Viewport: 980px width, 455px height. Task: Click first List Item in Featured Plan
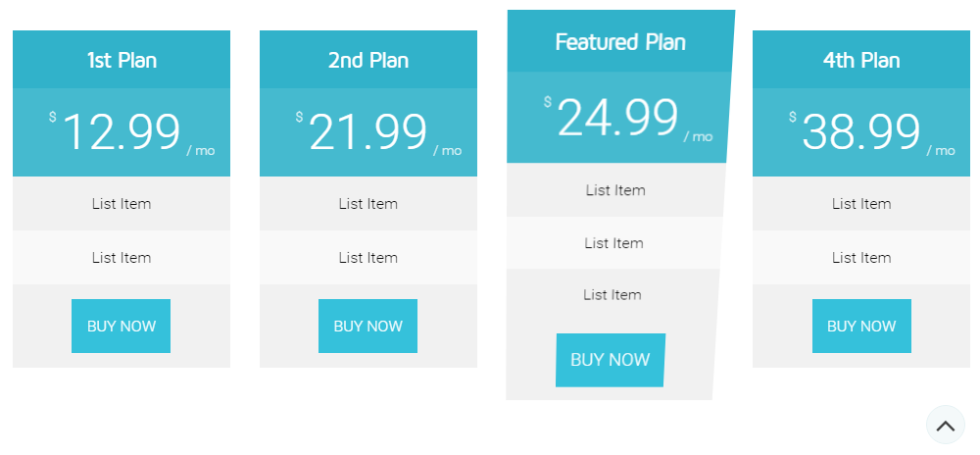[x=615, y=190]
